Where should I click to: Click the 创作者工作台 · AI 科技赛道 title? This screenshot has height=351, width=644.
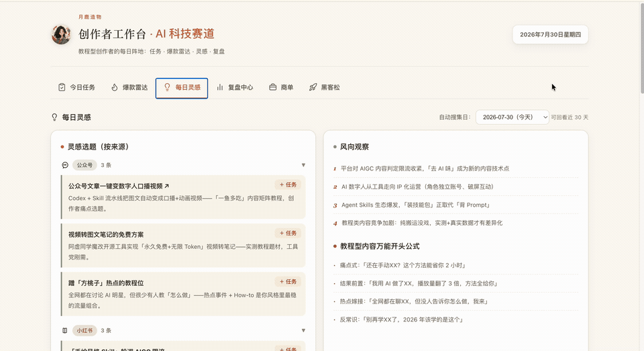147,34
